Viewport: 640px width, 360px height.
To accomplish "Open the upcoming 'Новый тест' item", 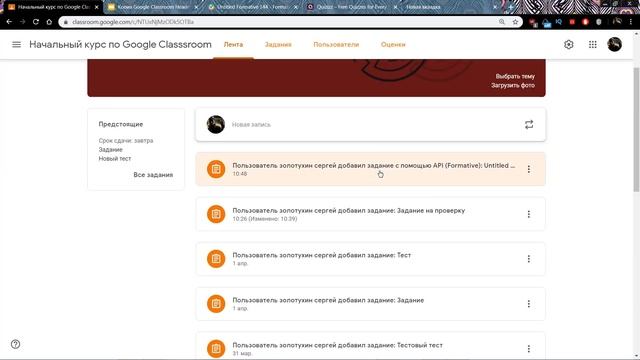I will point(115,158).
